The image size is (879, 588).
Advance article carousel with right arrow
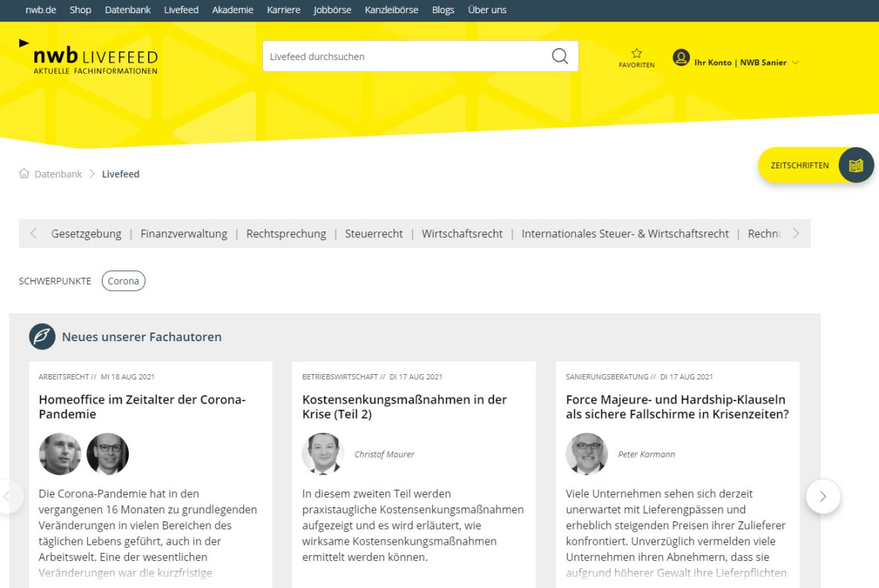823,496
